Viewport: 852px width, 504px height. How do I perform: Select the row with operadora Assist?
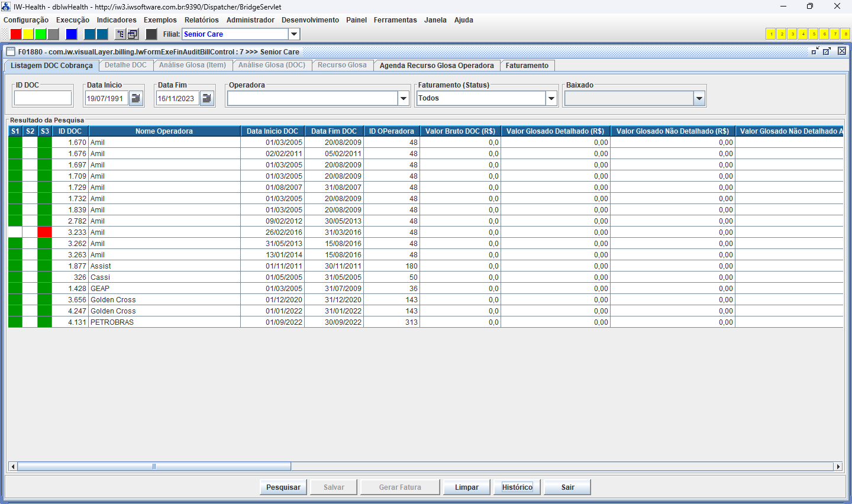425,266
